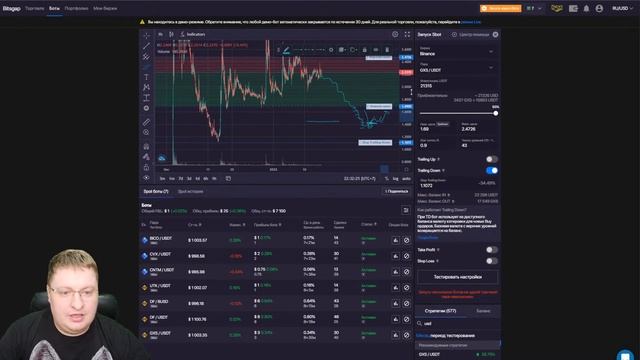This screenshot has width=640, height=360.
Task: Disable the Trailing Down switch
Action: click(x=492, y=170)
